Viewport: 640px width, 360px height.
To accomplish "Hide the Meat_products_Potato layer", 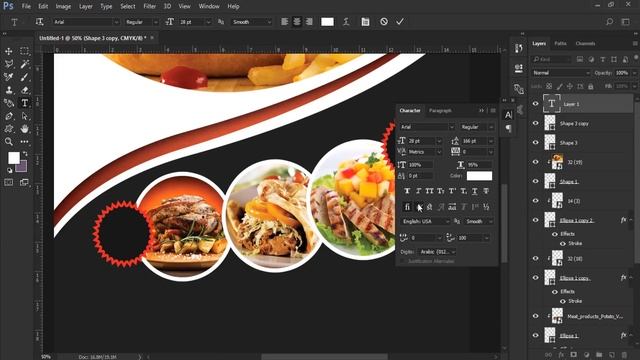I will coord(536,316).
